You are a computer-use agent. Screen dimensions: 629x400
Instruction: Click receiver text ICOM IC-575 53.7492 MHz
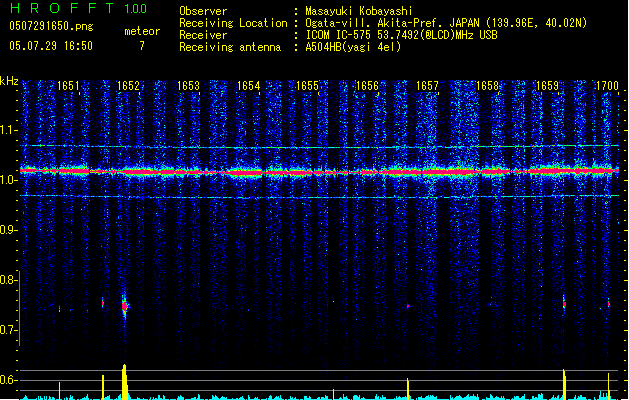pyautogui.click(x=401, y=35)
